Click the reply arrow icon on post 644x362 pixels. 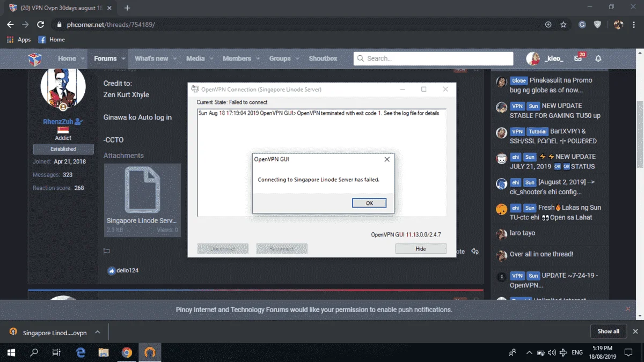point(475,251)
